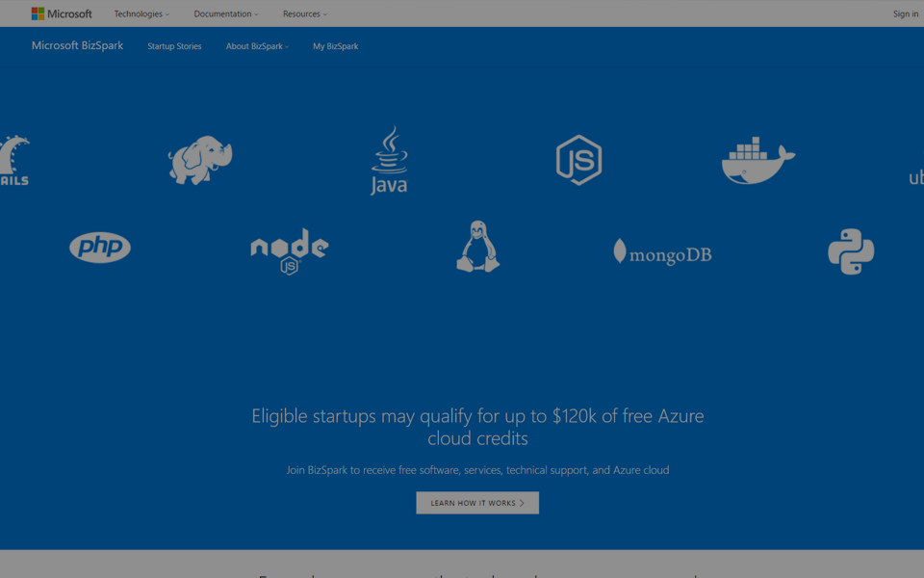Image resolution: width=924 pixels, height=578 pixels.
Task: Click the Microsoft BizSpark site title
Action: [x=77, y=45]
